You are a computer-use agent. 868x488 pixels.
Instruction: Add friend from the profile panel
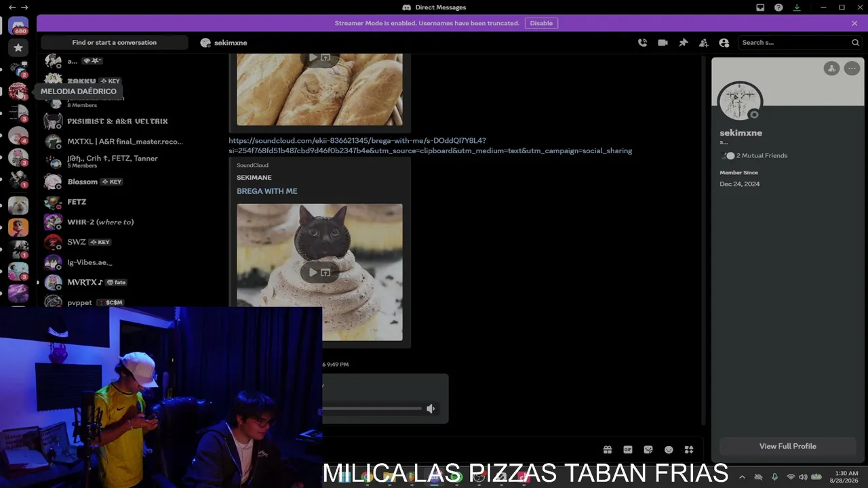(x=831, y=68)
